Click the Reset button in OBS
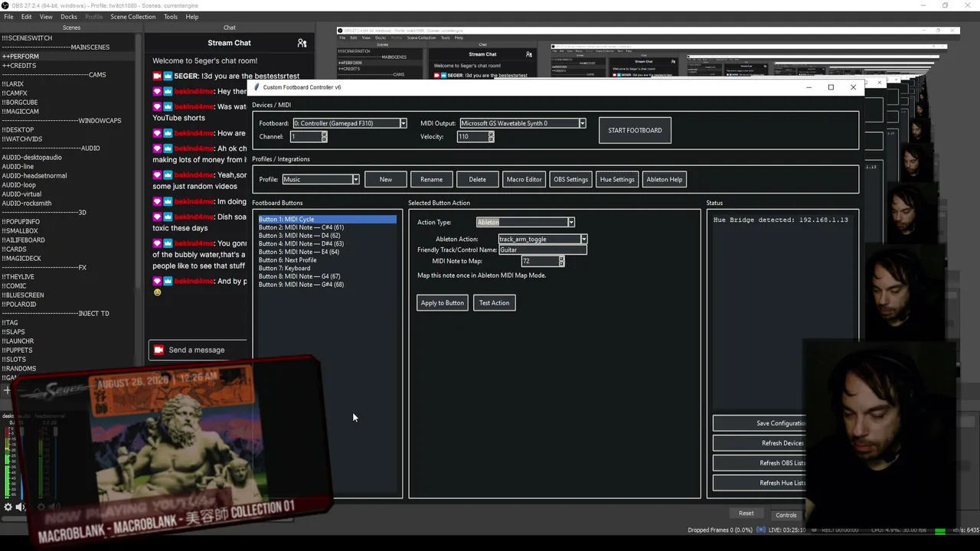The image size is (980, 551). 746,514
